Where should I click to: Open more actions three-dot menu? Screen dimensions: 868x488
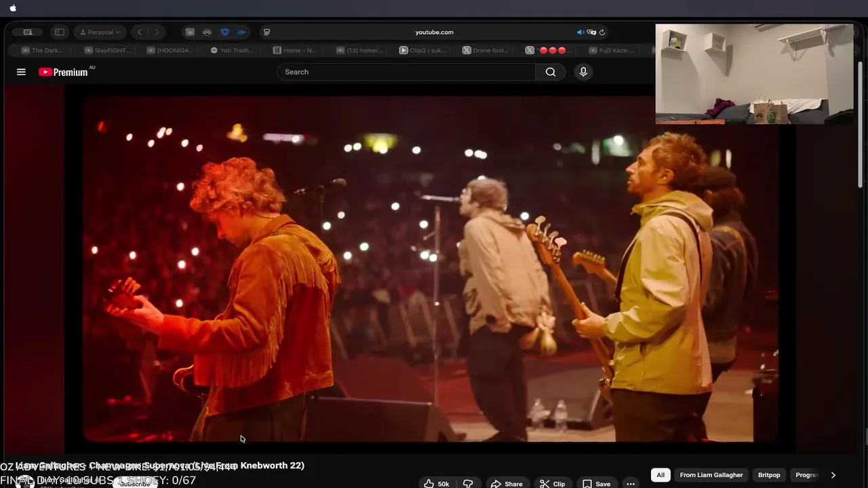pyautogui.click(x=631, y=483)
